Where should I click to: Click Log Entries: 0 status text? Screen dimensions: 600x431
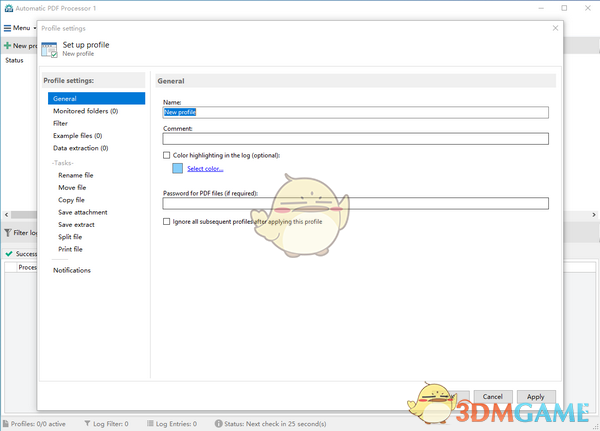176,424
